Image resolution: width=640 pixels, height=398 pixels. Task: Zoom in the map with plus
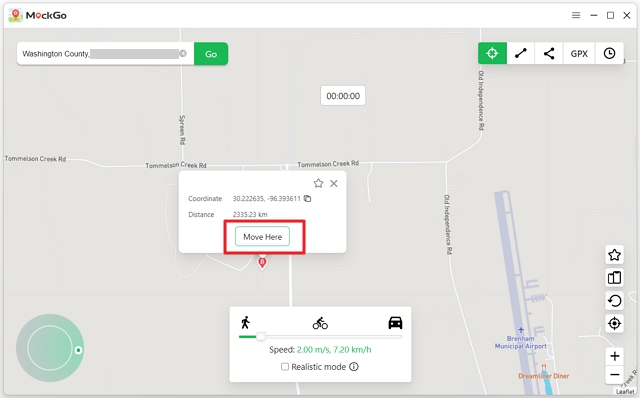coord(614,356)
